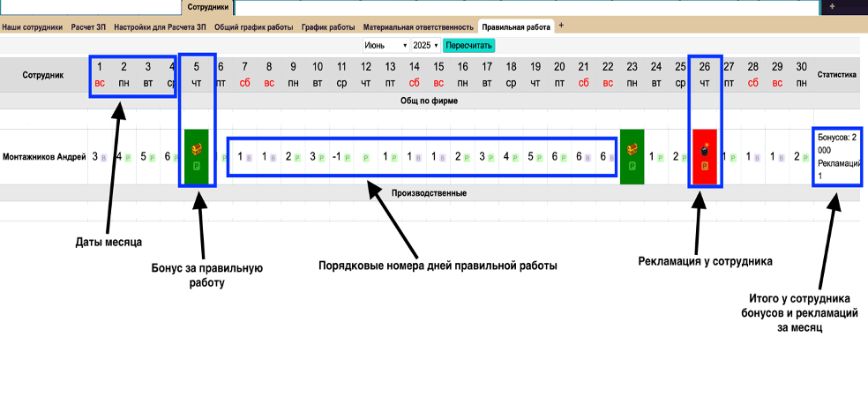Click employee name Монтажников Андрей
This screenshot has height=397, width=868.
pos(44,157)
